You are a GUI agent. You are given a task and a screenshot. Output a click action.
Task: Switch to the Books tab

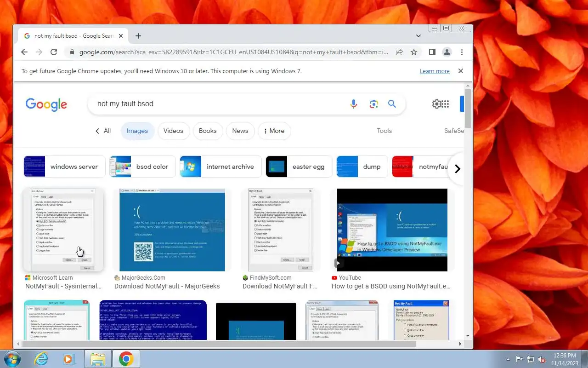point(208,131)
